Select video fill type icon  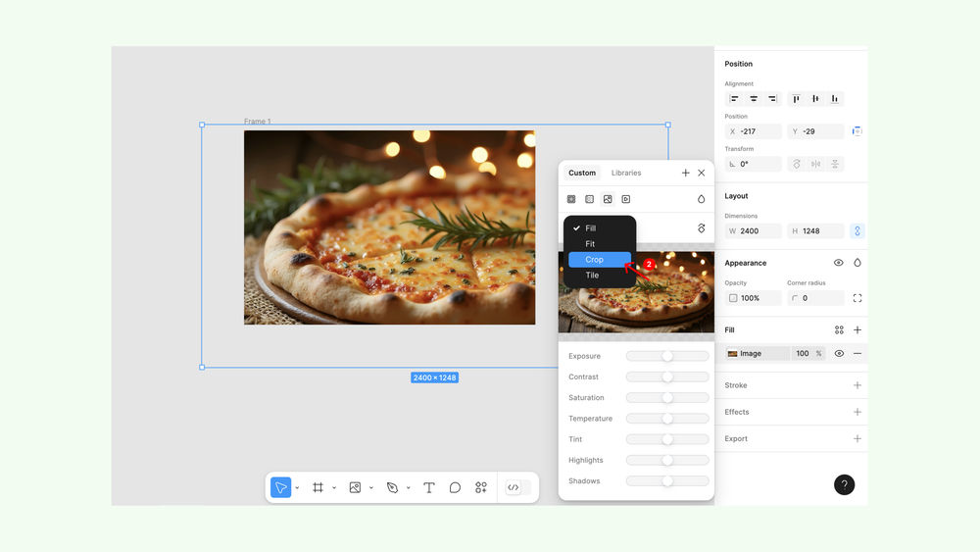click(x=625, y=199)
